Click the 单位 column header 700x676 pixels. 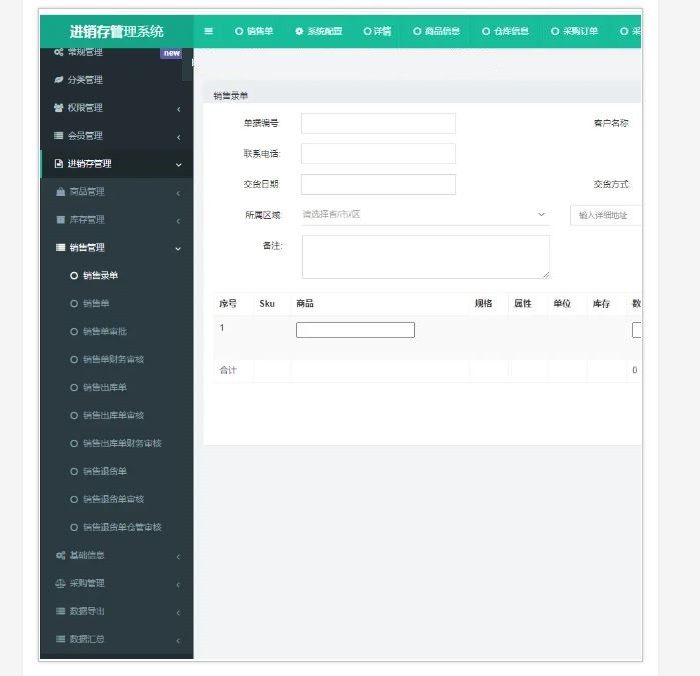[562, 304]
